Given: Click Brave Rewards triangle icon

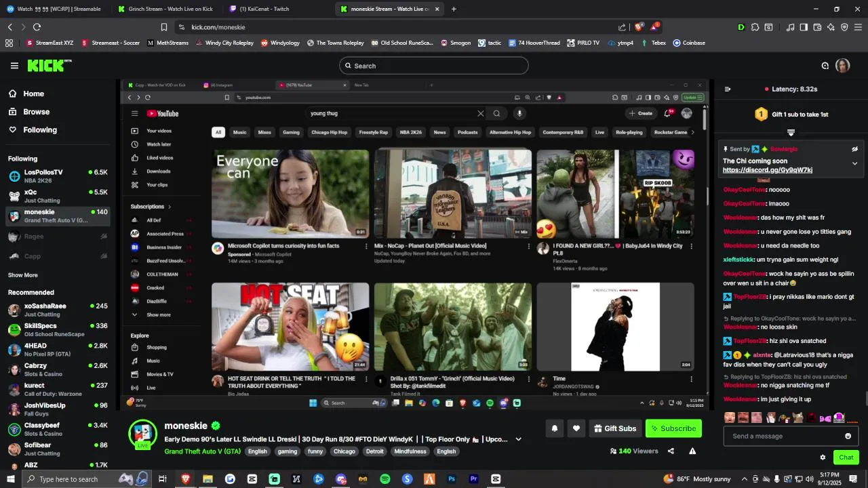Looking at the screenshot, I should coord(654,27).
